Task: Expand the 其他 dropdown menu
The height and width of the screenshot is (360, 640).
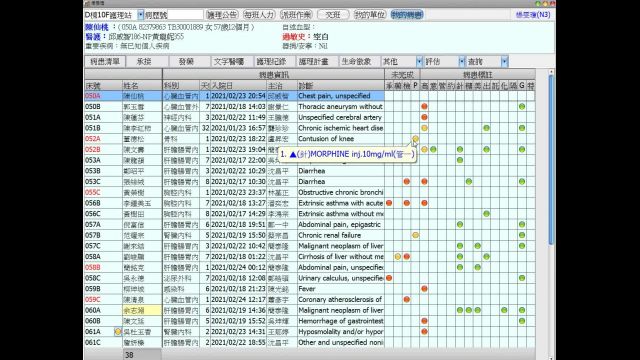Action: pos(419,62)
